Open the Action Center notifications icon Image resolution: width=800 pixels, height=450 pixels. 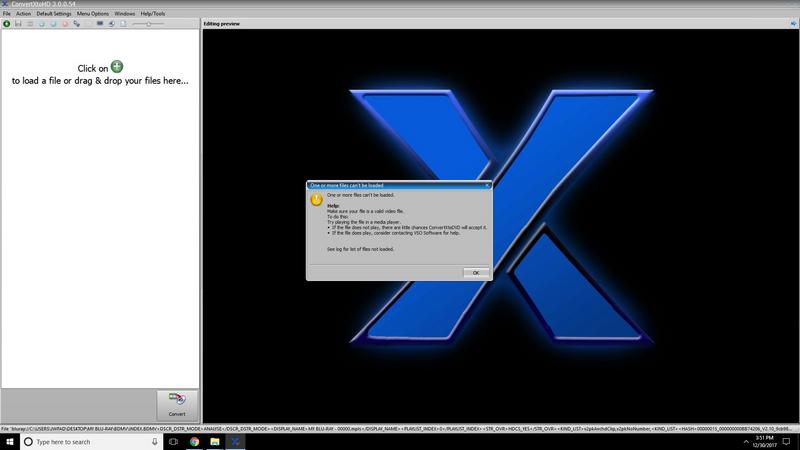click(x=787, y=442)
